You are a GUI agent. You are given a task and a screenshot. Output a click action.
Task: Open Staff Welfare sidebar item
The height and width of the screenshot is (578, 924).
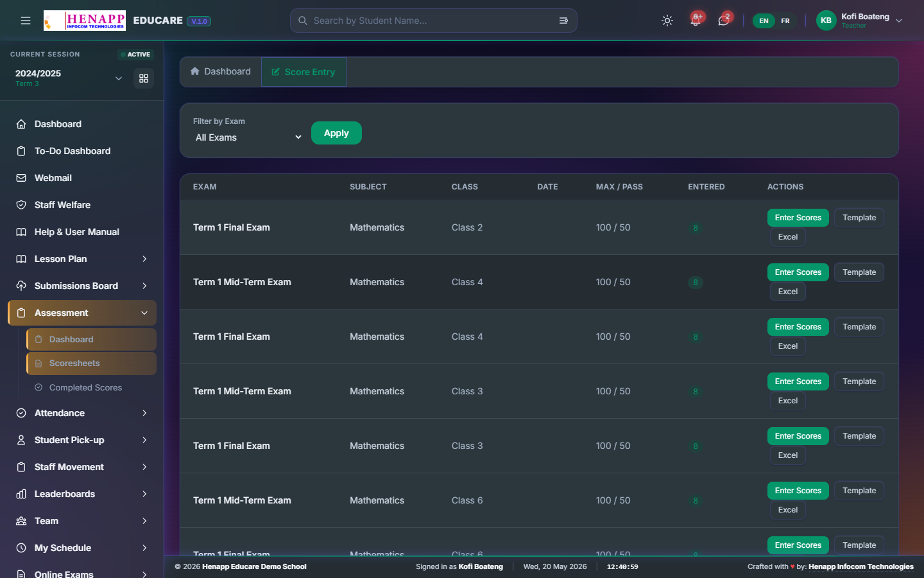(82, 205)
